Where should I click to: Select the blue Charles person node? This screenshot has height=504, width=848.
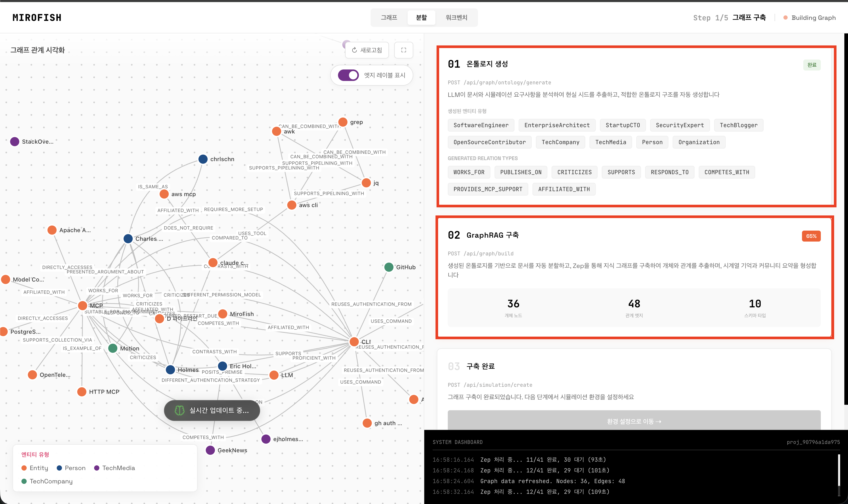point(128,239)
